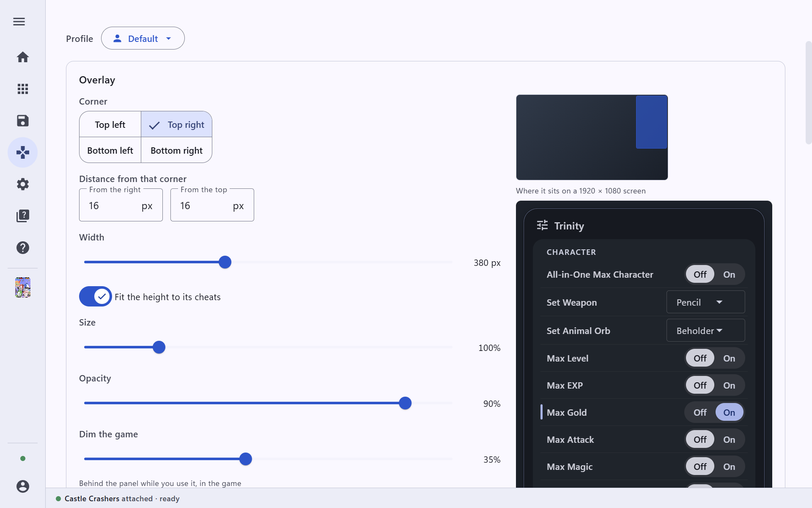Click the From the top distance field

tap(212, 205)
